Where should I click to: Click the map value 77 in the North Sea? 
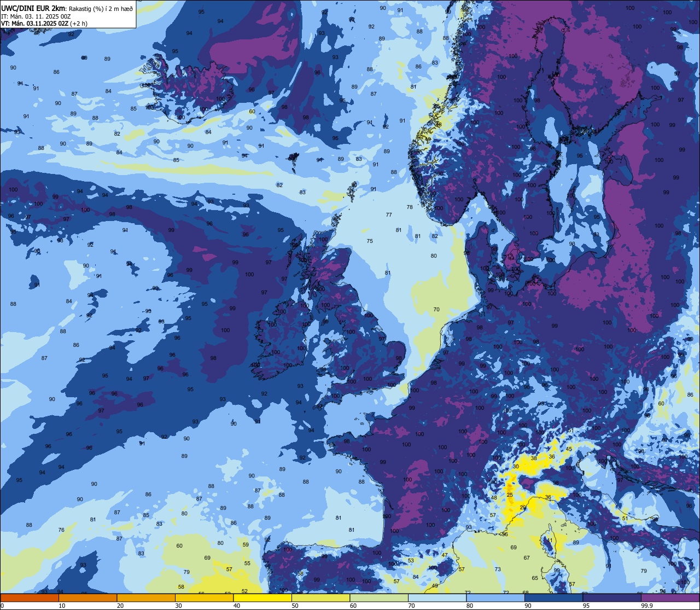(389, 215)
